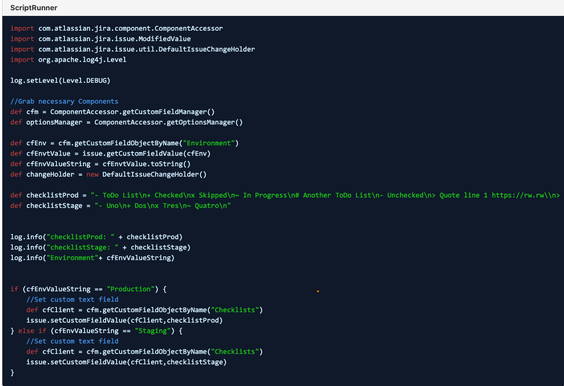The image size is (564, 386).
Task: Click issue.setCustomFieldValue checklistStage line
Action: point(126,362)
